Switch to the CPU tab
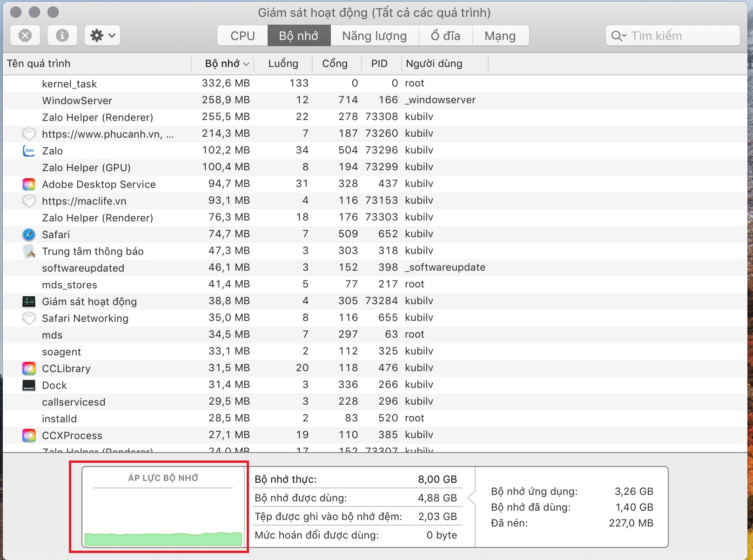Viewport: 753px width, 560px height. (x=242, y=36)
